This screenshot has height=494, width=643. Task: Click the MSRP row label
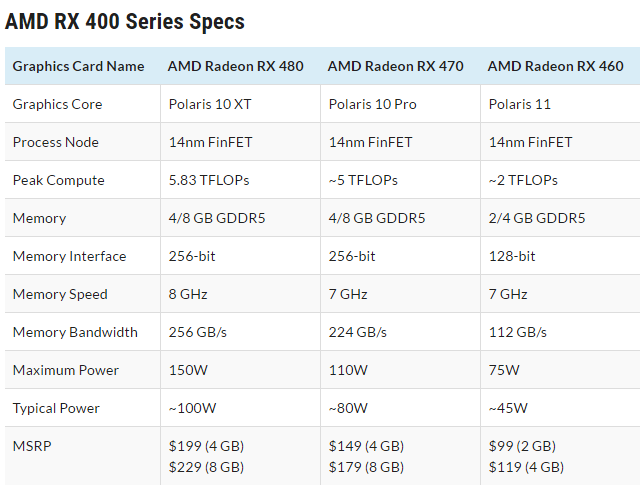31,446
